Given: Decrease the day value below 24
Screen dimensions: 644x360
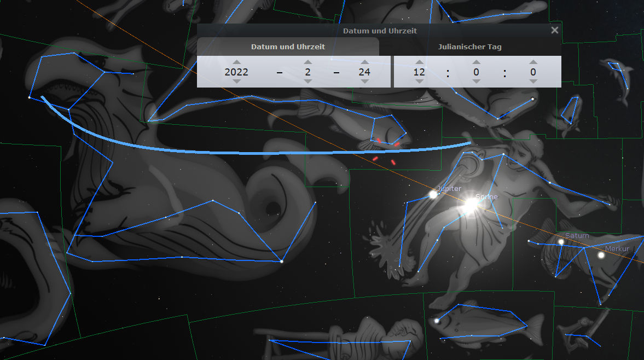Looking at the screenshot, I should (x=364, y=82).
